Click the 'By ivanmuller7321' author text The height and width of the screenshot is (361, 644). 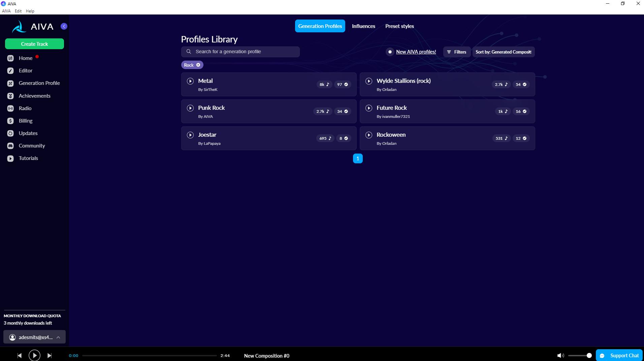(393, 117)
